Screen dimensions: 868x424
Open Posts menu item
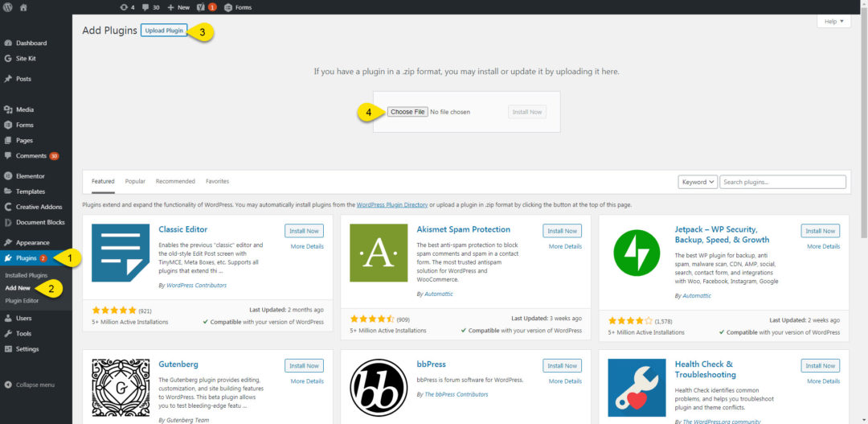[23, 79]
